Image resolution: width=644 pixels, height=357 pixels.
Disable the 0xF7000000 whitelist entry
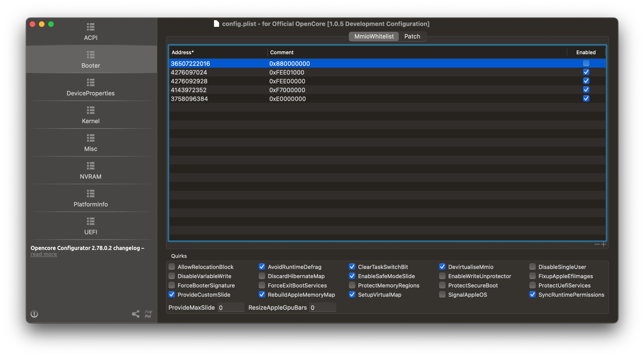click(x=586, y=90)
